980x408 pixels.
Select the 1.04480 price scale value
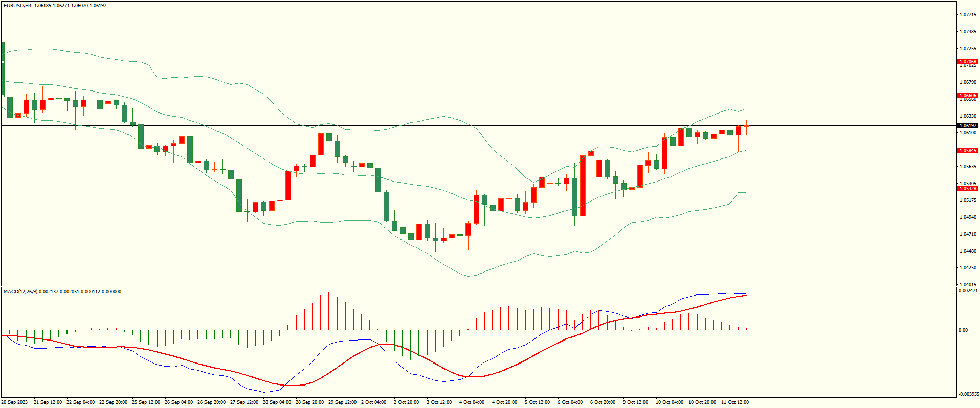968,251
